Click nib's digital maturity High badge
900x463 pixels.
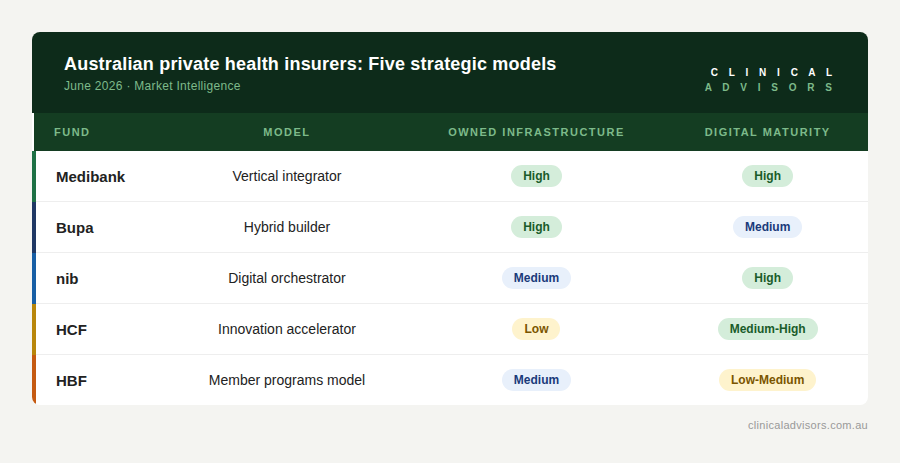pyautogui.click(x=767, y=278)
